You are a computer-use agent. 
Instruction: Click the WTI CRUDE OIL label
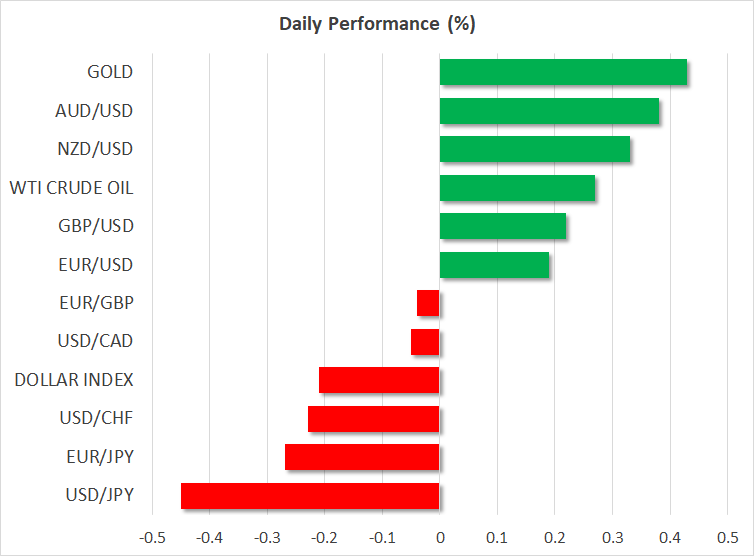point(71,188)
